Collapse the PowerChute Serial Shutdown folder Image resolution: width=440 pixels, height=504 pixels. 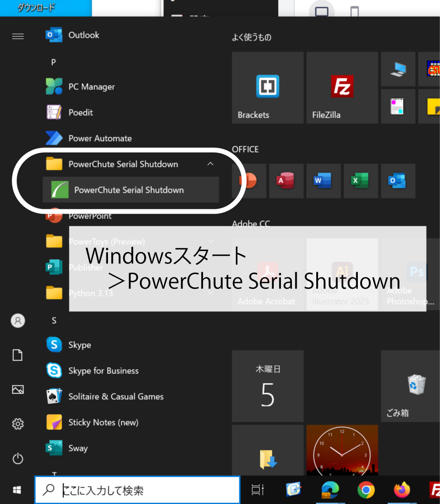pos(130,164)
